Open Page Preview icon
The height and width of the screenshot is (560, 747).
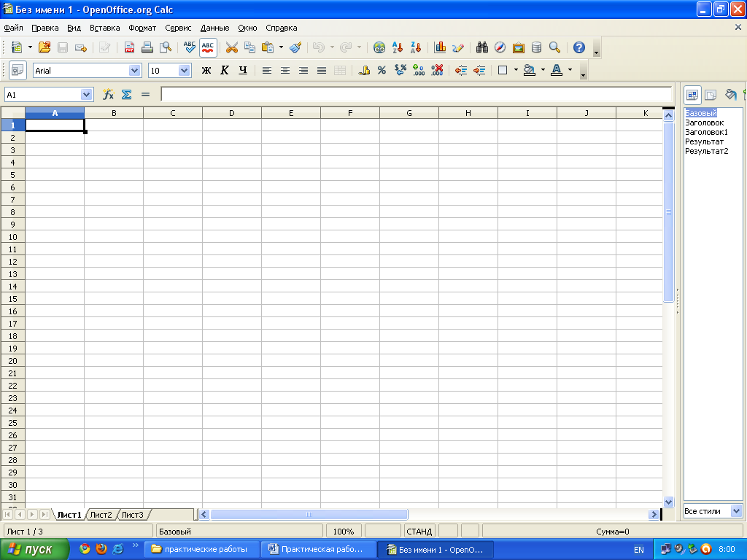point(166,47)
